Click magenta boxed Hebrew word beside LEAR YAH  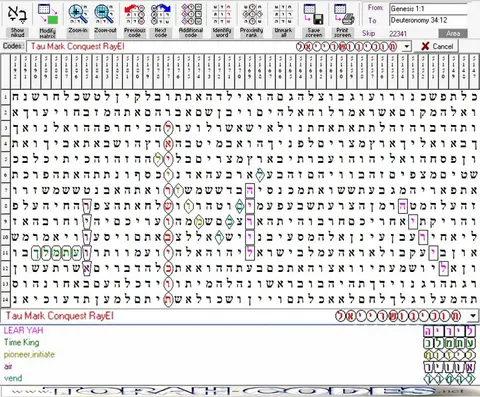(x=449, y=331)
